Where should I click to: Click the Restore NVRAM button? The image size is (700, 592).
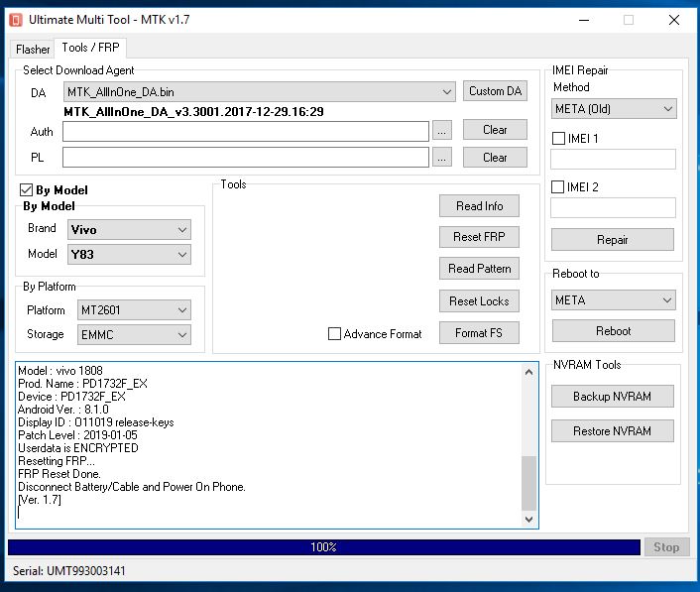(x=612, y=430)
